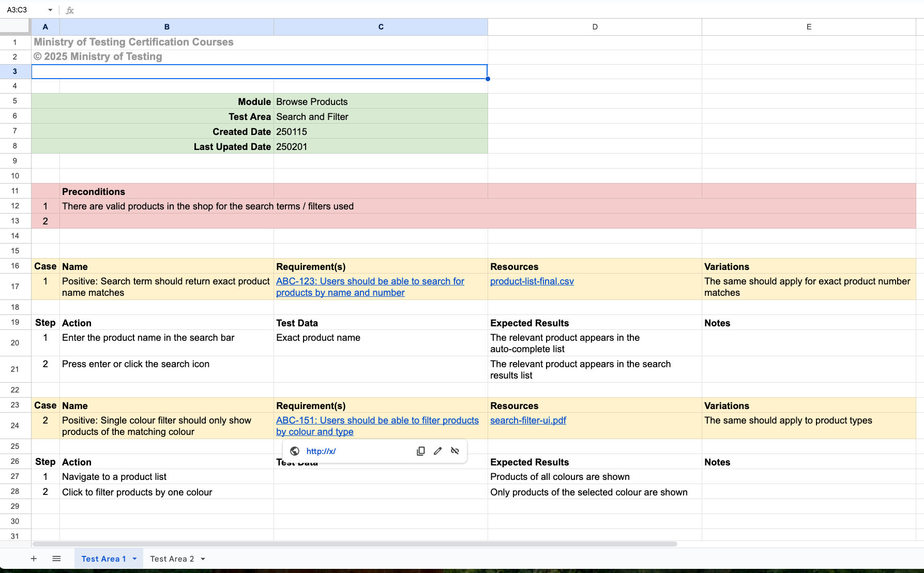Copy the link in the link popup

pos(421,451)
